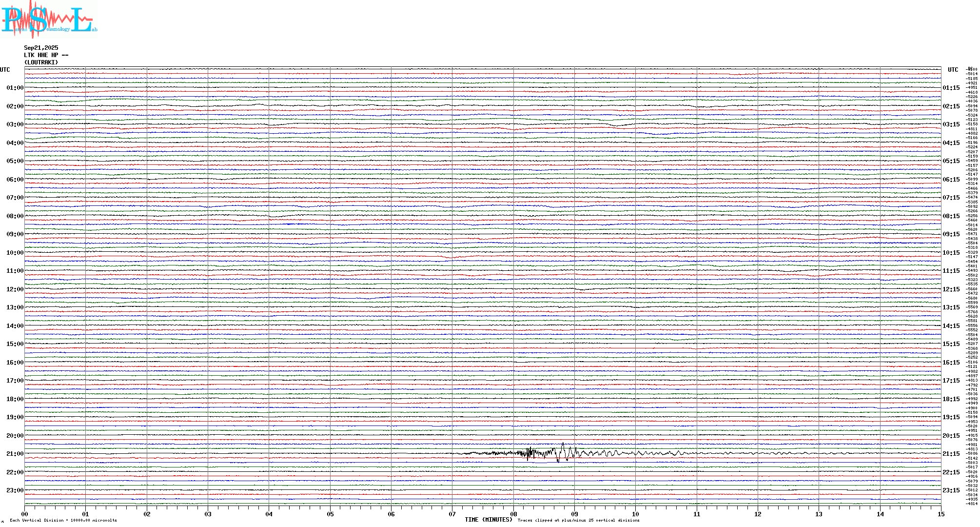Screen dimensions: 980x527
Task: Click the 12:15 time label on the right
Action: (951, 289)
